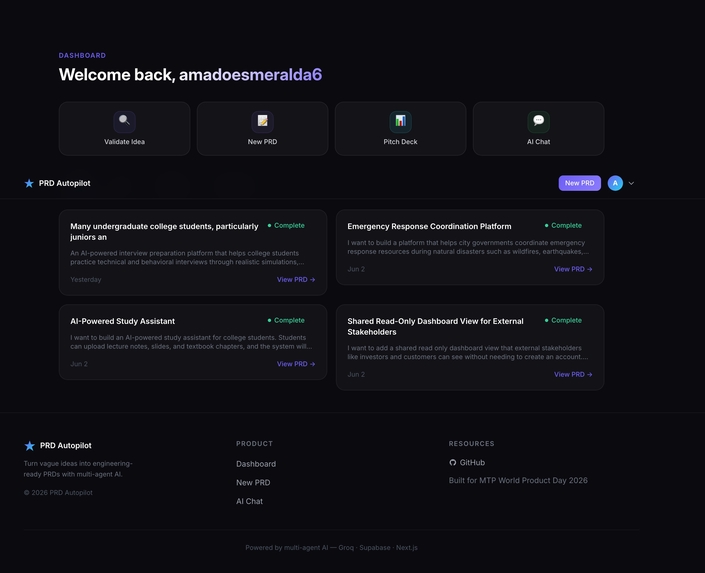Click PRD Autopilot header brand text

64,183
